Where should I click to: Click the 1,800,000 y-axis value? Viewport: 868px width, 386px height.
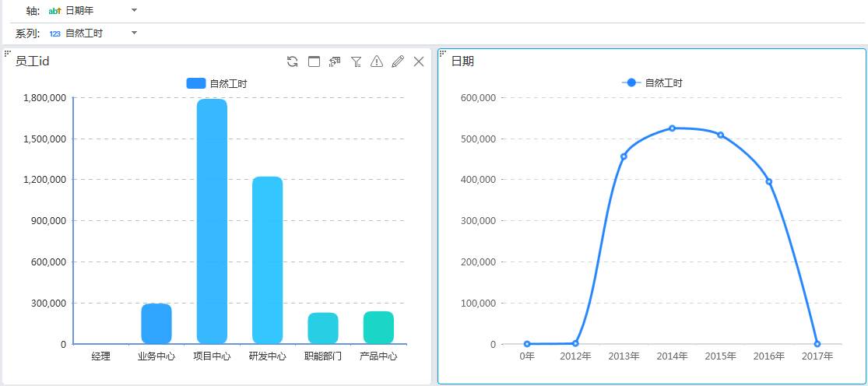click(45, 98)
